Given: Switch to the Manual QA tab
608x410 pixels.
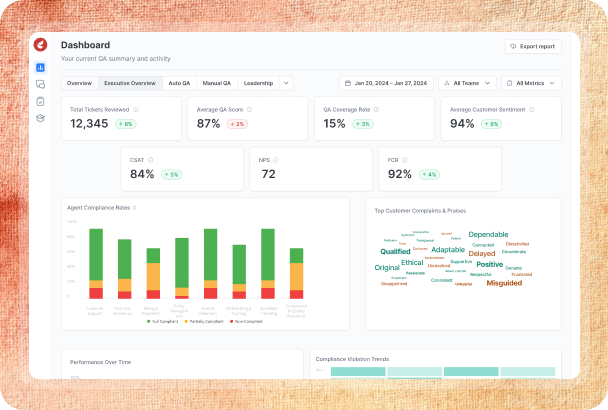Looking at the screenshot, I should tap(216, 83).
